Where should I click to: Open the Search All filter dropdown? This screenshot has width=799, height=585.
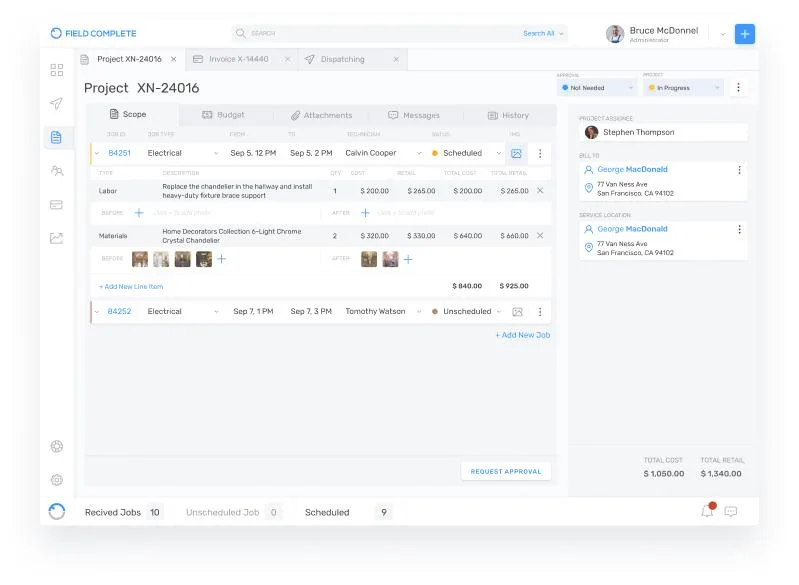543,33
